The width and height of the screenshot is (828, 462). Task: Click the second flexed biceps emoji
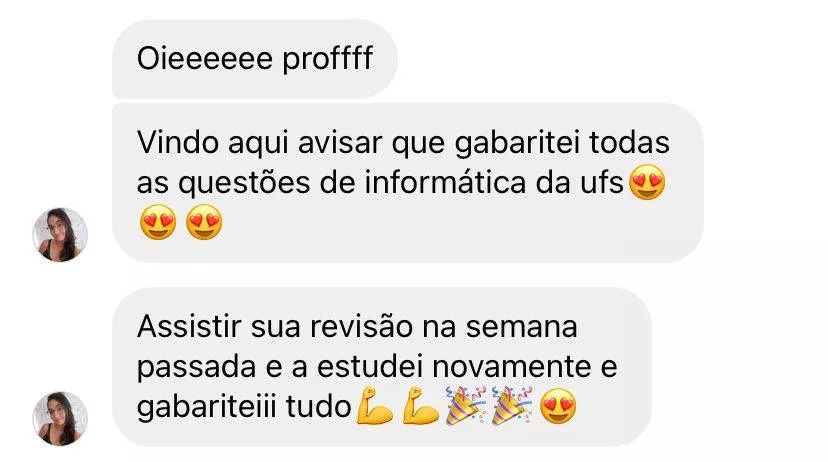421,406
